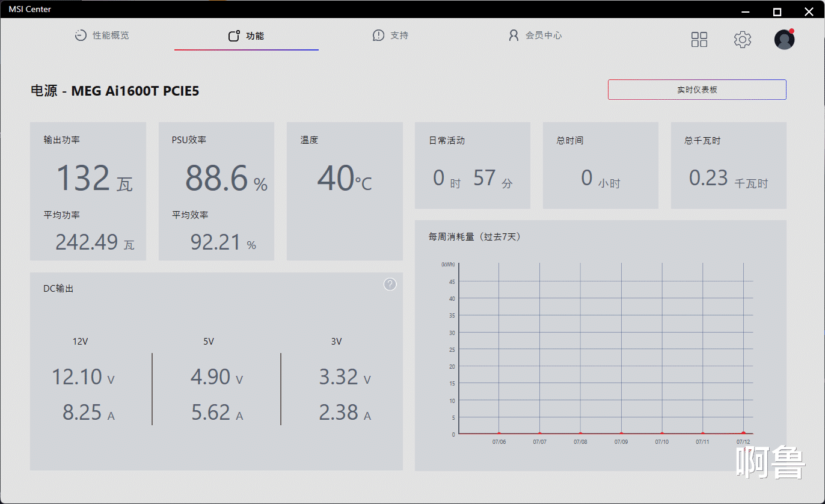Screen dimensions: 825x504
Task: Click the 07/12 date on the chart axis
Action: coord(743,442)
